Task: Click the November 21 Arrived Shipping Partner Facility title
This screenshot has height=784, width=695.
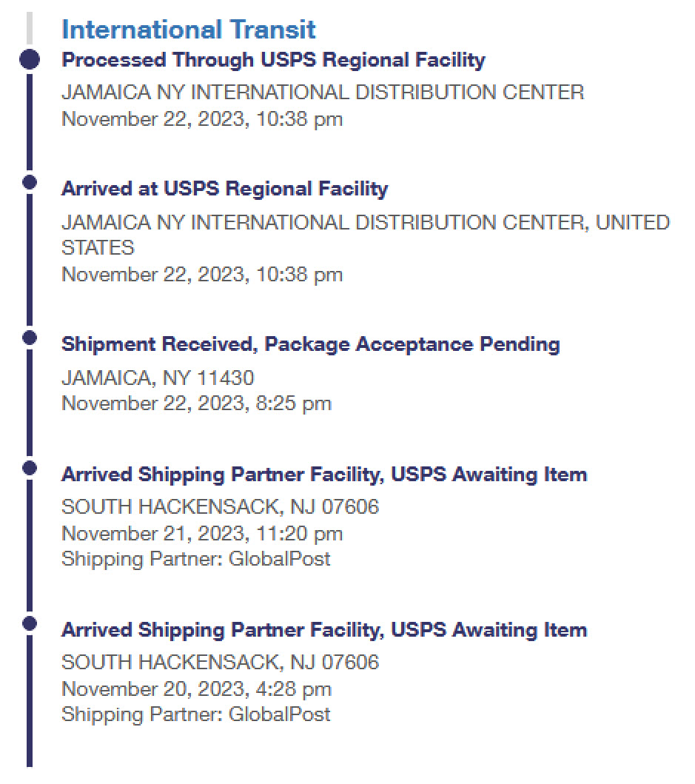Action: (x=324, y=475)
